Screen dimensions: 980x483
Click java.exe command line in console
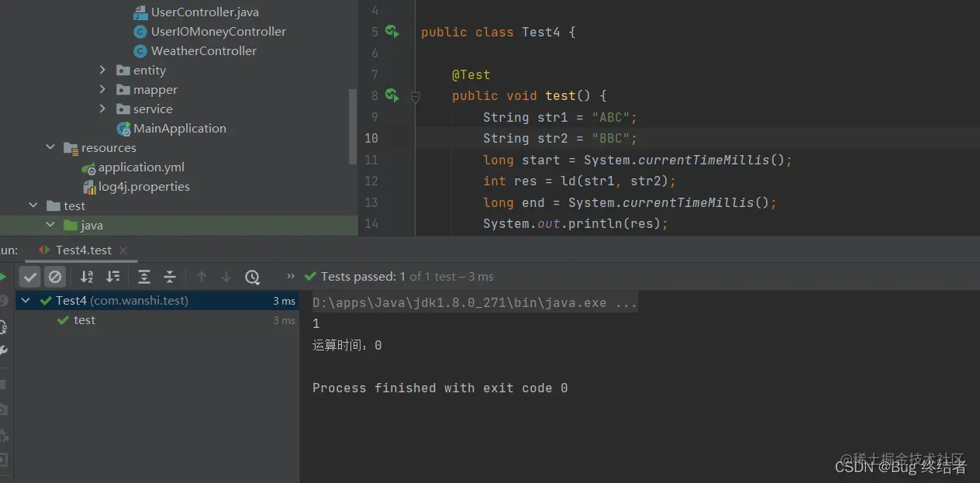[474, 303]
